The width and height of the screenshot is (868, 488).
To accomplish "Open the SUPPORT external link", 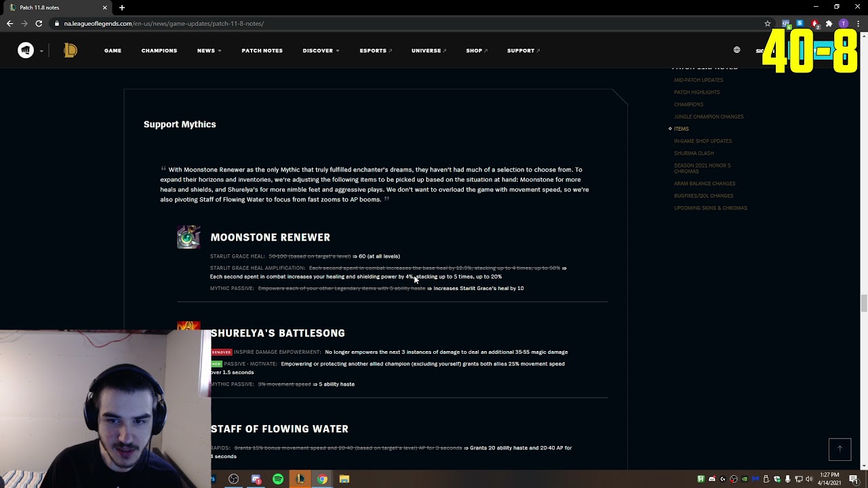I will click(524, 50).
